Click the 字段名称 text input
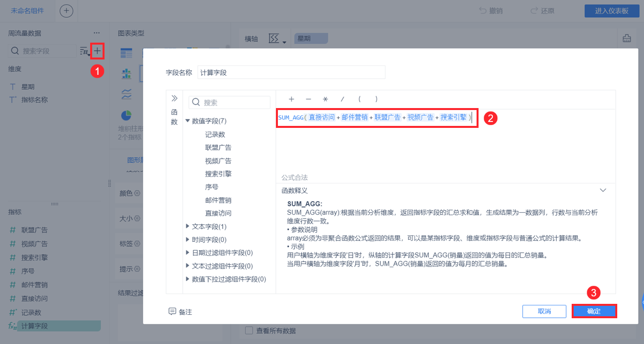This screenshot has height=344, width=644. pos(291,72)
